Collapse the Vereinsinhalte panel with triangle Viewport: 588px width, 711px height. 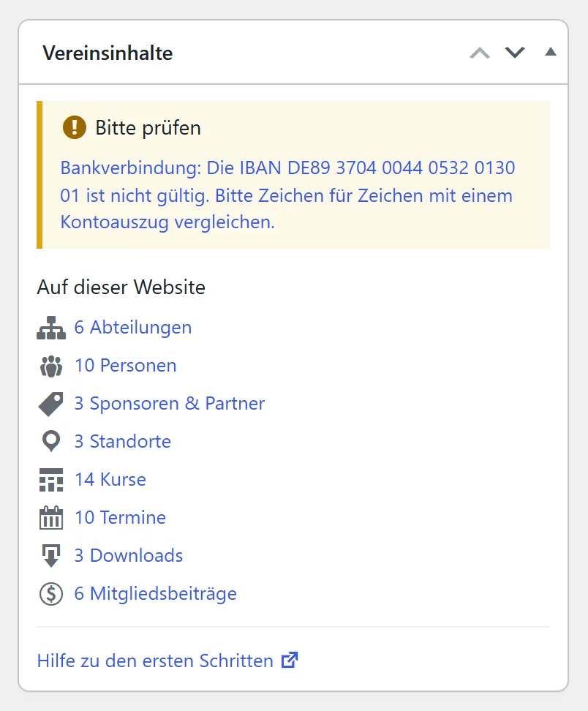551,52
